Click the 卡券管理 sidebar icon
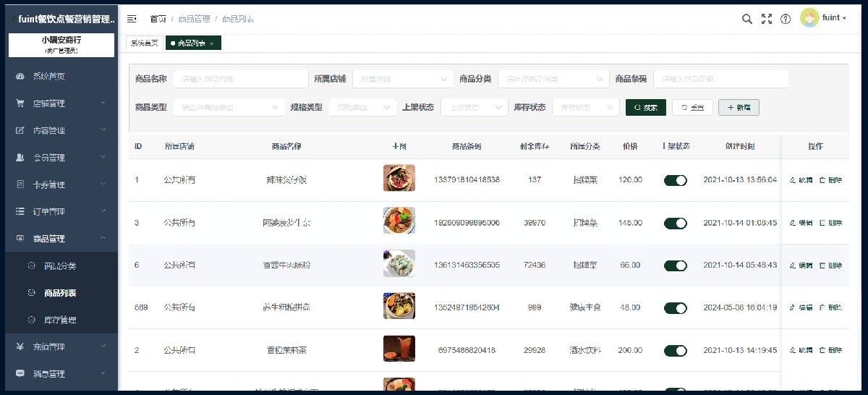The height and width of the screenshot is (395, 868). click(20, 184)
